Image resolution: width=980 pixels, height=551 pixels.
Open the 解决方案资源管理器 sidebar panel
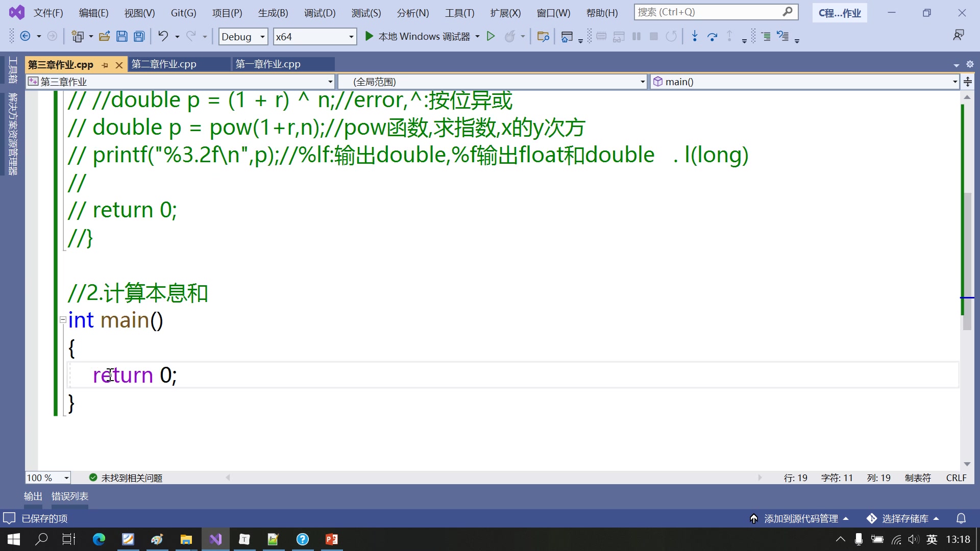click(x=13, y=134)
